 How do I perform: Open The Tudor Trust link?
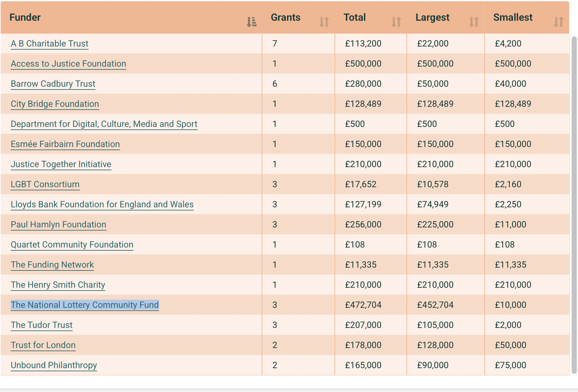click(x=42, y=325)
